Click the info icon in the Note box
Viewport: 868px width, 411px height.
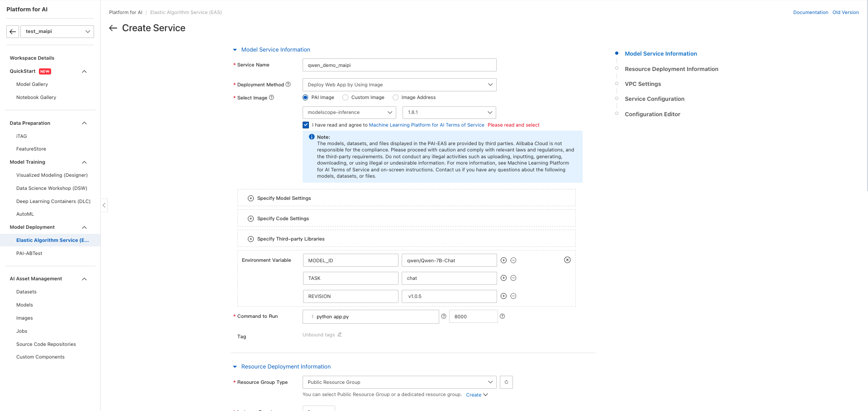tap(312, 137)
